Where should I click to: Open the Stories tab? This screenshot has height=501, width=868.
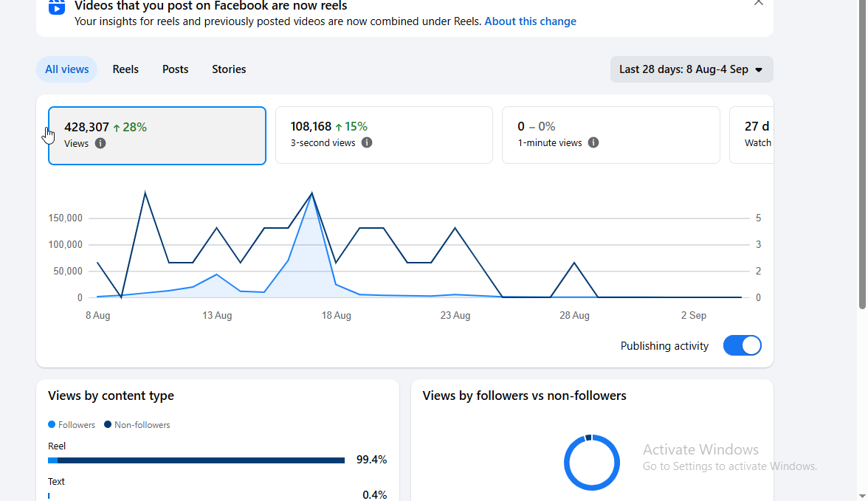pos(229,69)
